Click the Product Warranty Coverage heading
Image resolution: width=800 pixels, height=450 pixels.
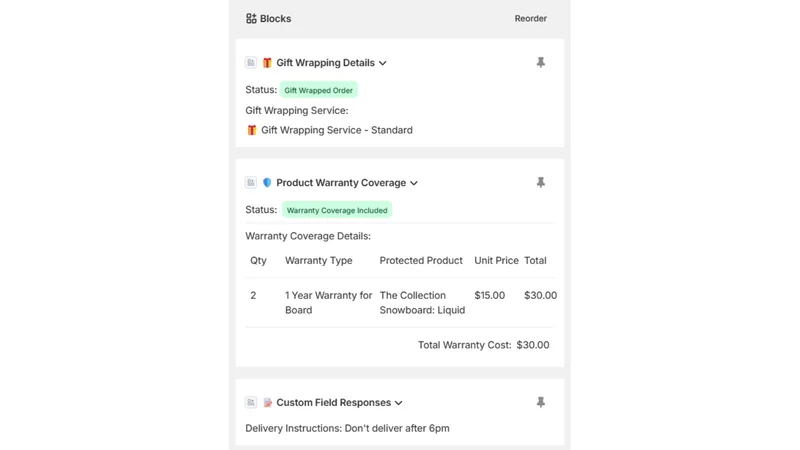[x=341, y=183]
